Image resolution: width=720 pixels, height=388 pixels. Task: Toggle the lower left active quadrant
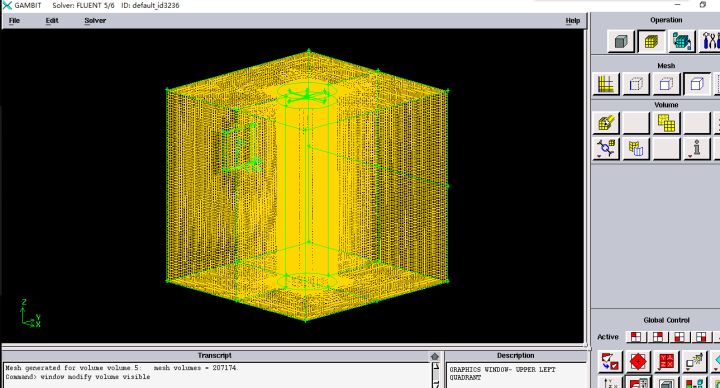pos(680,337)
